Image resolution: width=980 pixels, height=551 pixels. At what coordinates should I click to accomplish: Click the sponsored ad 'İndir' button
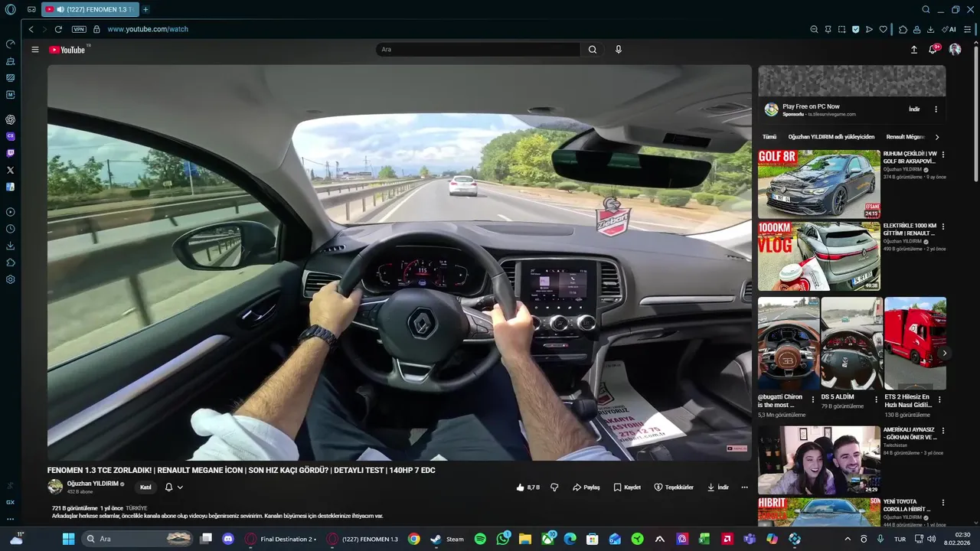pyautogui.click(x=914, y=109)
